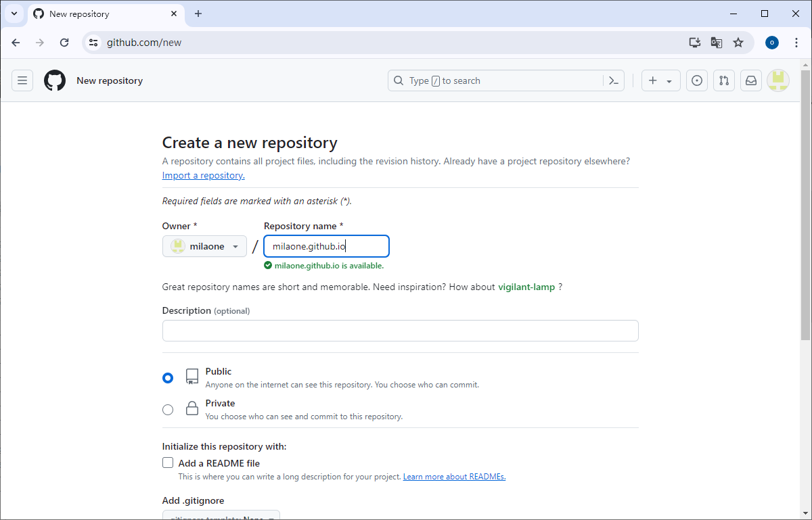Click the Translate page icon

[717, 43]
